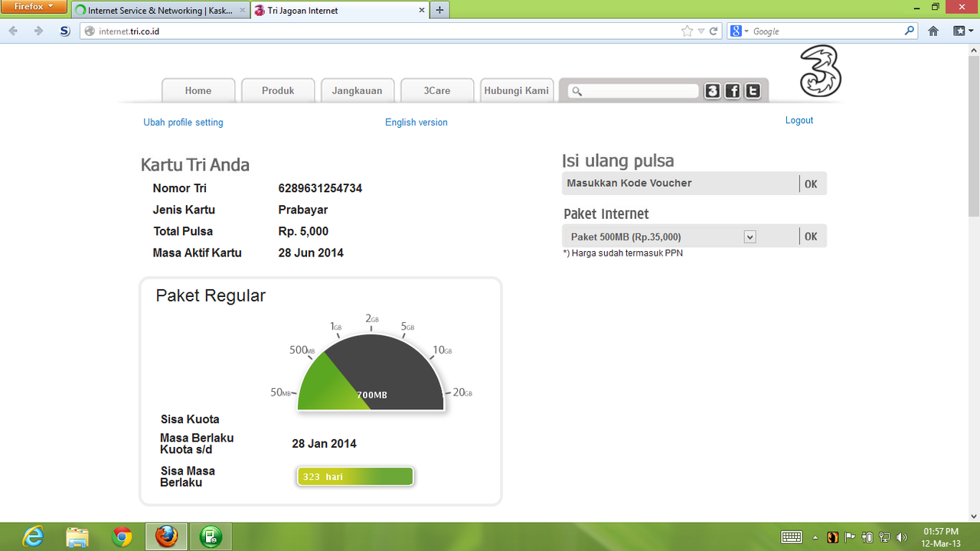Click the Prabayar card type text

point(303,210)
